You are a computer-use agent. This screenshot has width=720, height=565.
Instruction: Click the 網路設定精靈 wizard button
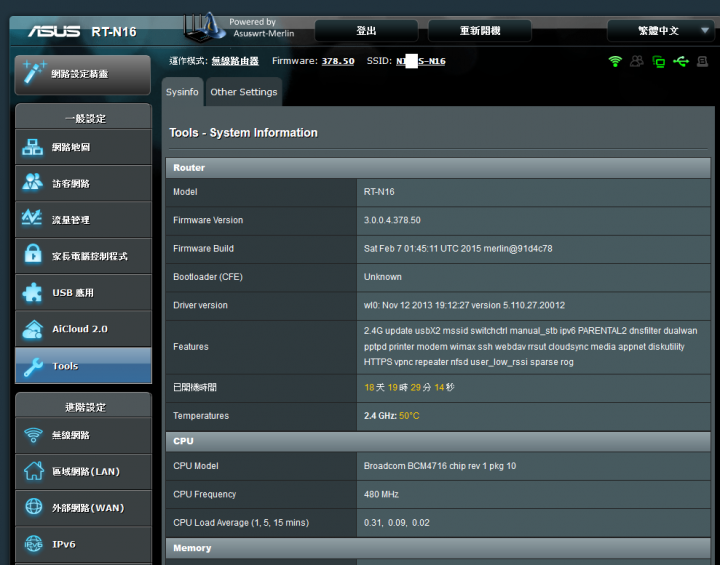(x=83, y=74)
